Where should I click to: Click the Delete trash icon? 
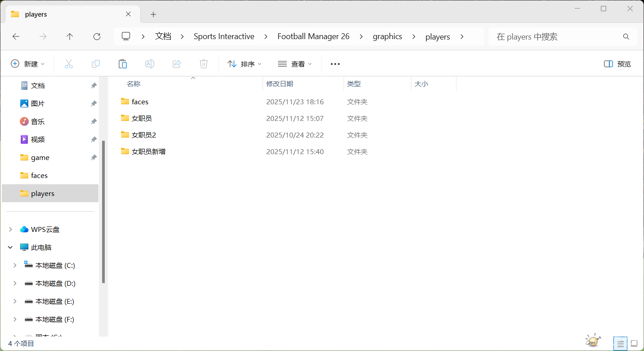point(203,63)
